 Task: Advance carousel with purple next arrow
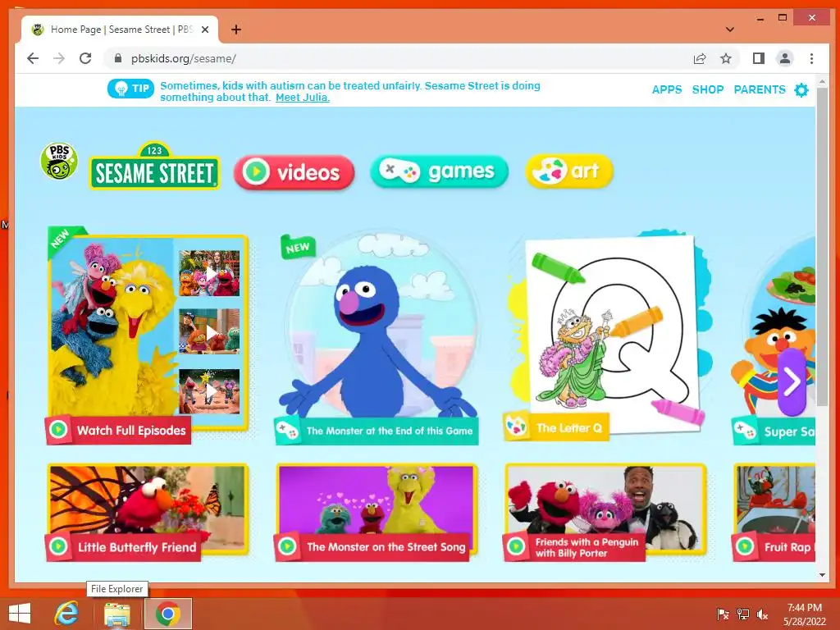[792, 382]
